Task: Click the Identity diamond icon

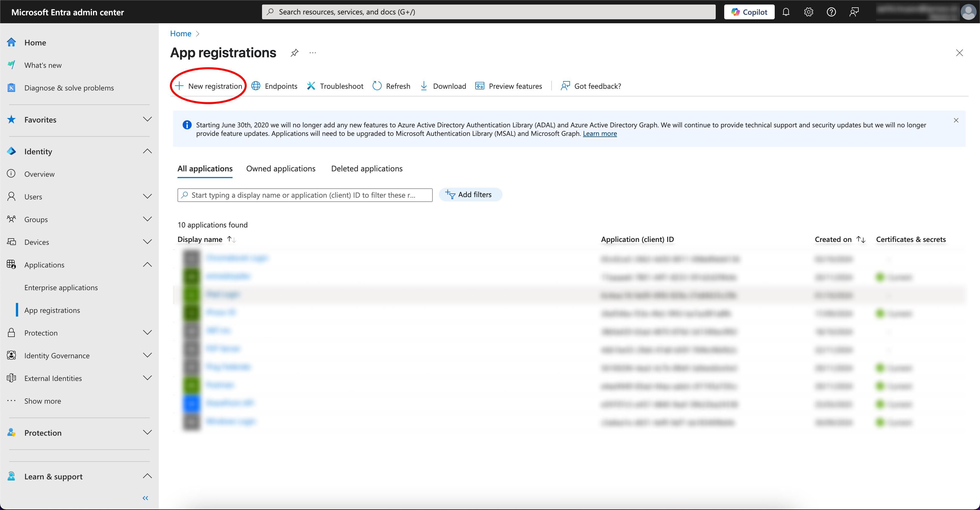Action: click(x=11, y=151)
